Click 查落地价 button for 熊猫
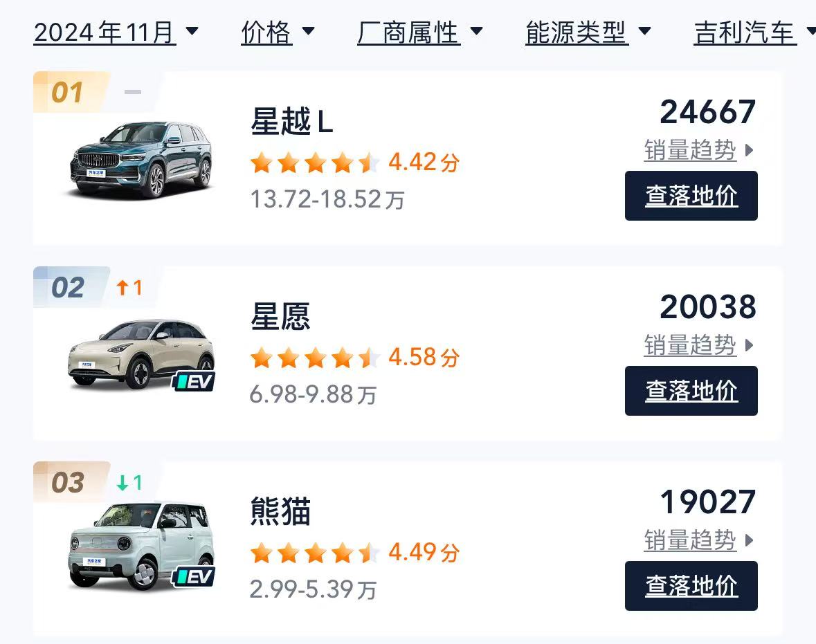816x644 pixels. 691,586
